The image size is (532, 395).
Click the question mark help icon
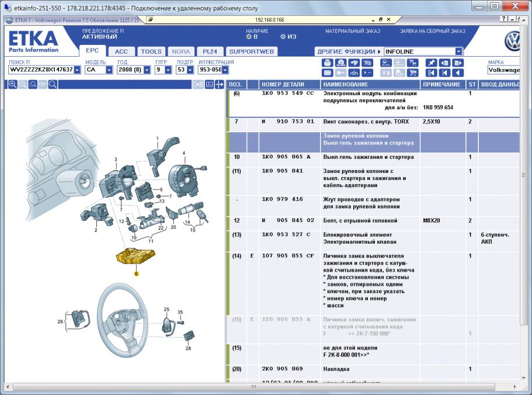(367, 63)
